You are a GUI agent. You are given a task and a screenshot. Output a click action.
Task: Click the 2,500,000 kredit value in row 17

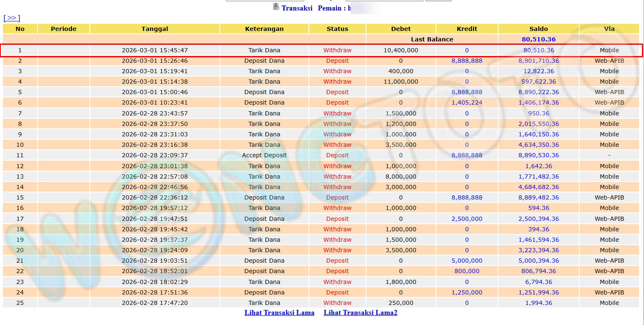[467, 219]
